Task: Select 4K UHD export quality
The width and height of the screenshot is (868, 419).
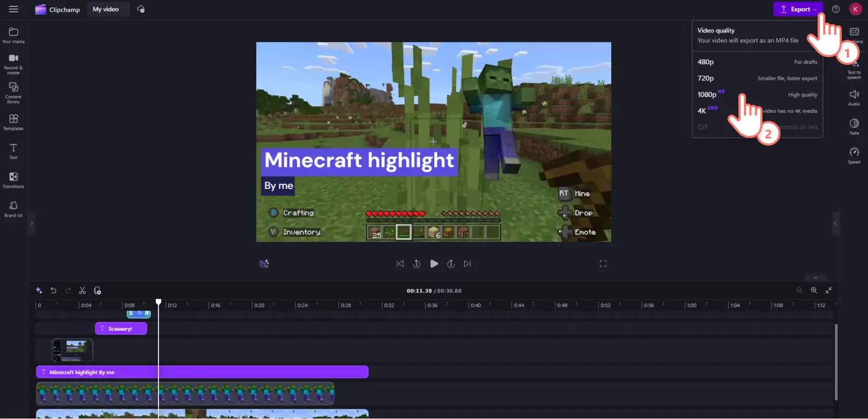Action: (x=757, y=111)
